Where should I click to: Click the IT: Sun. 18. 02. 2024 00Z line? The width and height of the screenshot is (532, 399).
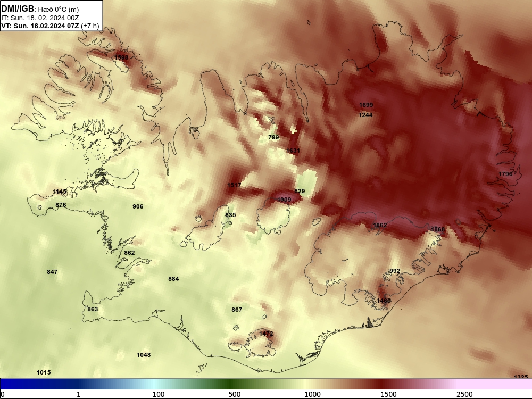[x=40, y=18]
